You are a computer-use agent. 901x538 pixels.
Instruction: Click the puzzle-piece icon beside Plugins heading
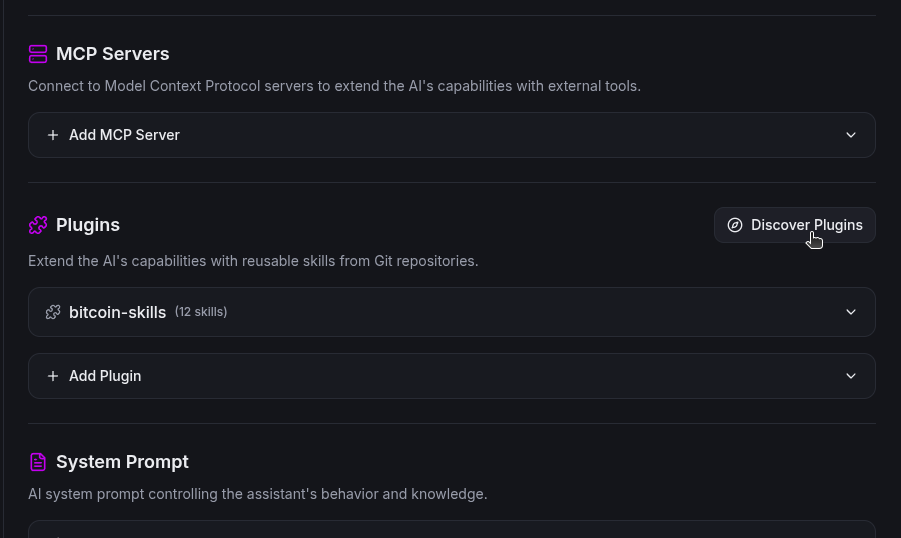[x=38, y=225]
